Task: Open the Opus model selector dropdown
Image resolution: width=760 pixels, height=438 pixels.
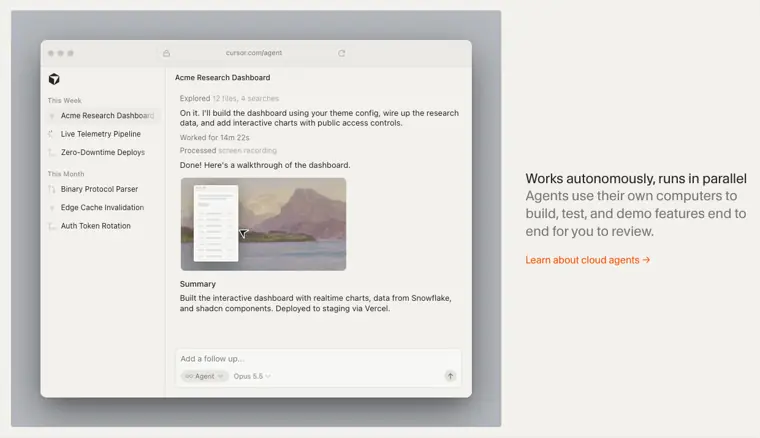Action: click(252, 376)
